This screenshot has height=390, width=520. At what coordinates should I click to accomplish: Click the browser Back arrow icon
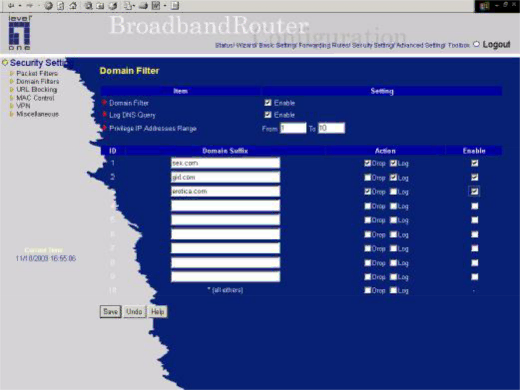12,5
